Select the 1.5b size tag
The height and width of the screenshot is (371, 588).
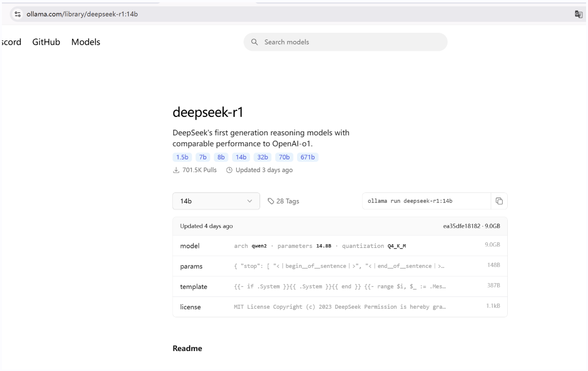tap(182, 158)
